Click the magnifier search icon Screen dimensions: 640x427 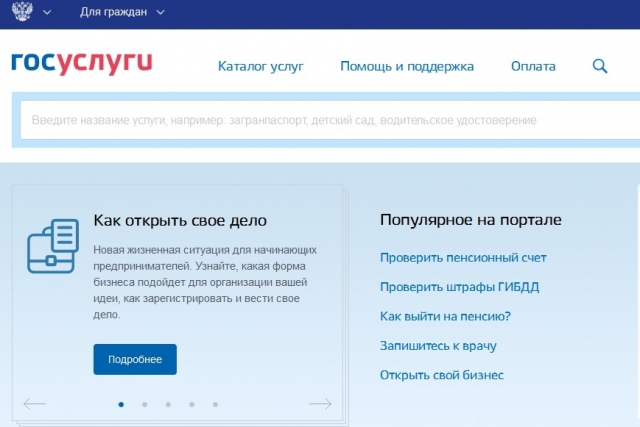600,66
